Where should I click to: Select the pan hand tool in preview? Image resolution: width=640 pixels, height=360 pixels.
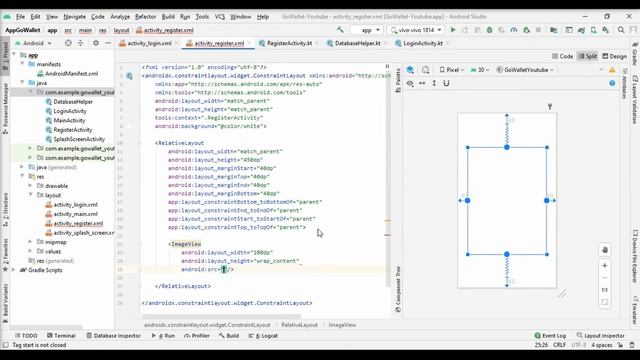pos(605,250)
